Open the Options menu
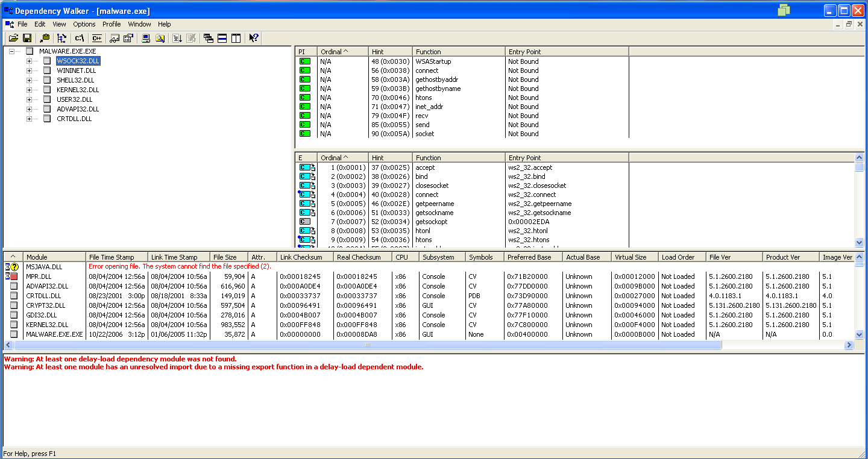The width and height of the screenshot is (868, 459). tap(84, 24)
